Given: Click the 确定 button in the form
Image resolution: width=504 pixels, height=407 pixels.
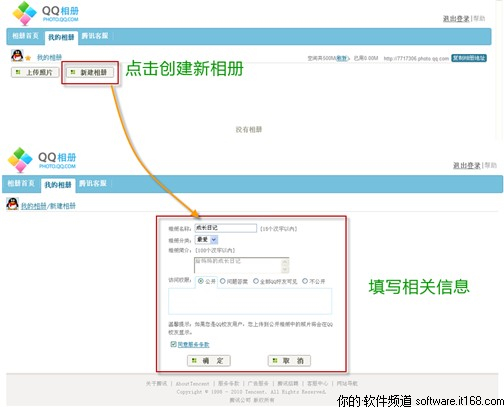Looking at the screenshot, I should (209, 360).
